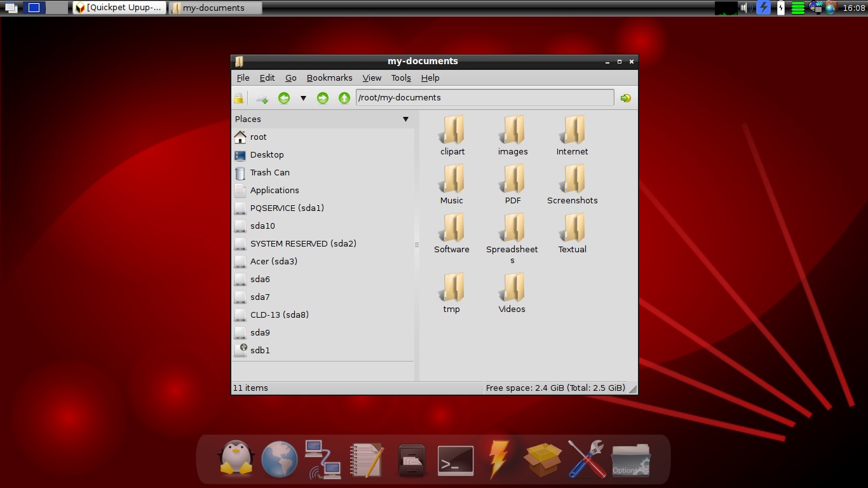Launch the web browser globe in the dock

coord(280,459)
